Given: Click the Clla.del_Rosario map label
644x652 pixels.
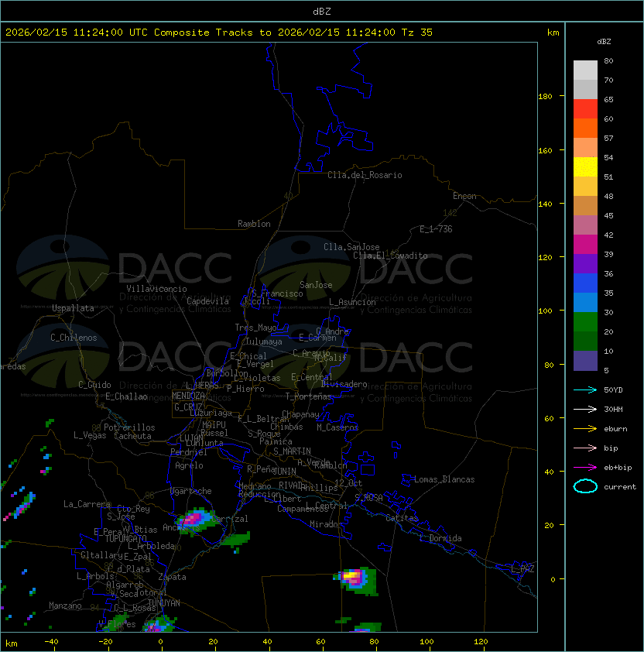Looking at the screenshot, I should point(365,175).
